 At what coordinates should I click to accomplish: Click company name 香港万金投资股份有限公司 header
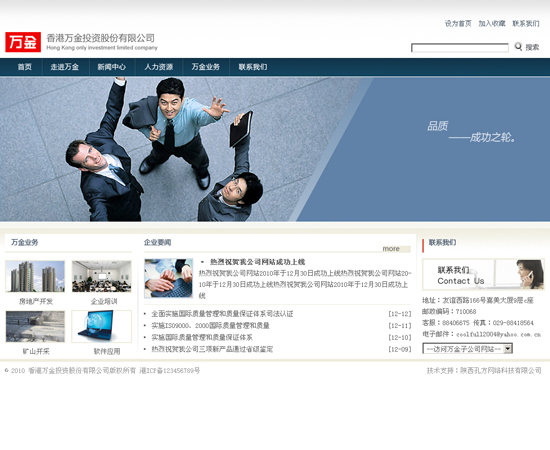[101, 38]
